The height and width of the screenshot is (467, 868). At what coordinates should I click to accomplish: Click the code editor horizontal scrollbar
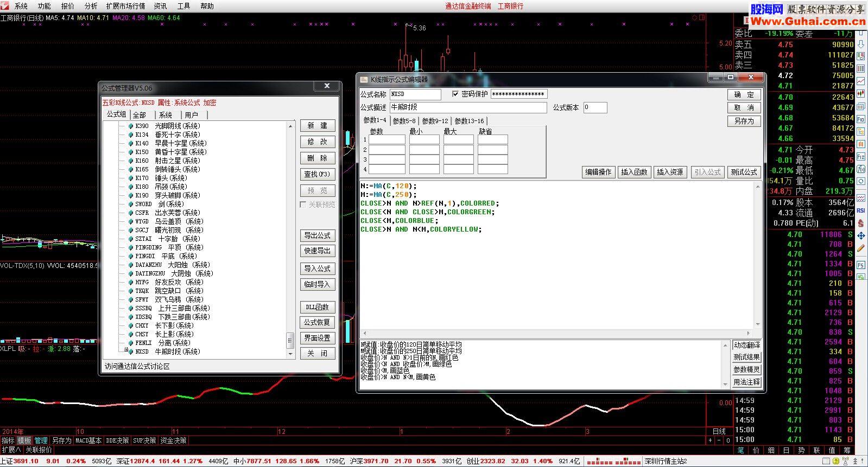(557, 334)
